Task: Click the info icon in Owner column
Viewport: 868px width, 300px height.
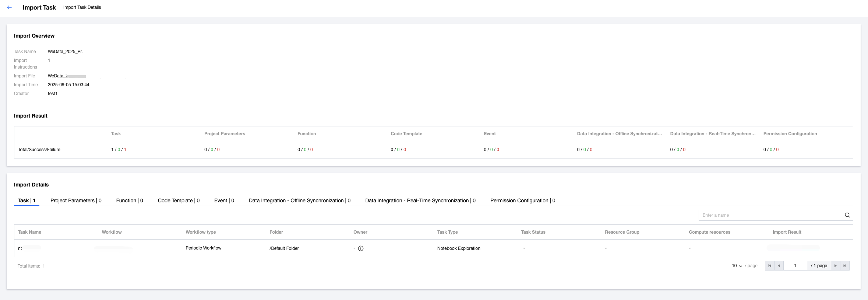Action: click(x=361, y=248)
